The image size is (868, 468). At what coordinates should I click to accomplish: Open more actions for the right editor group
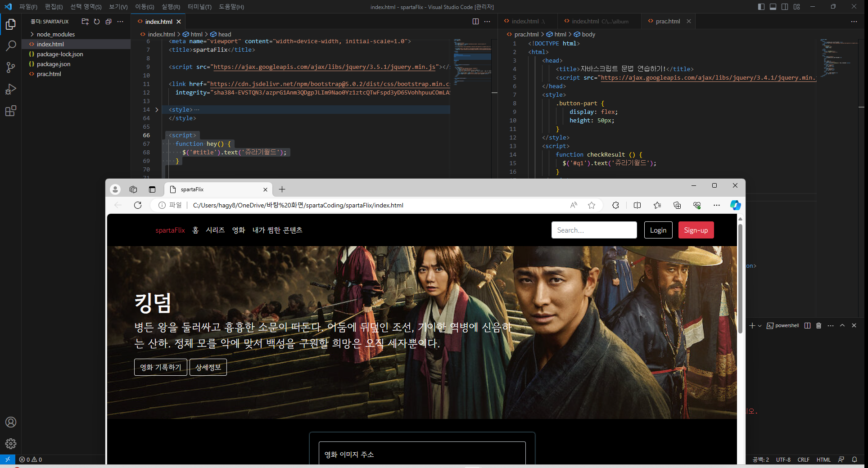pyautogui.click(x=854, y=22)
